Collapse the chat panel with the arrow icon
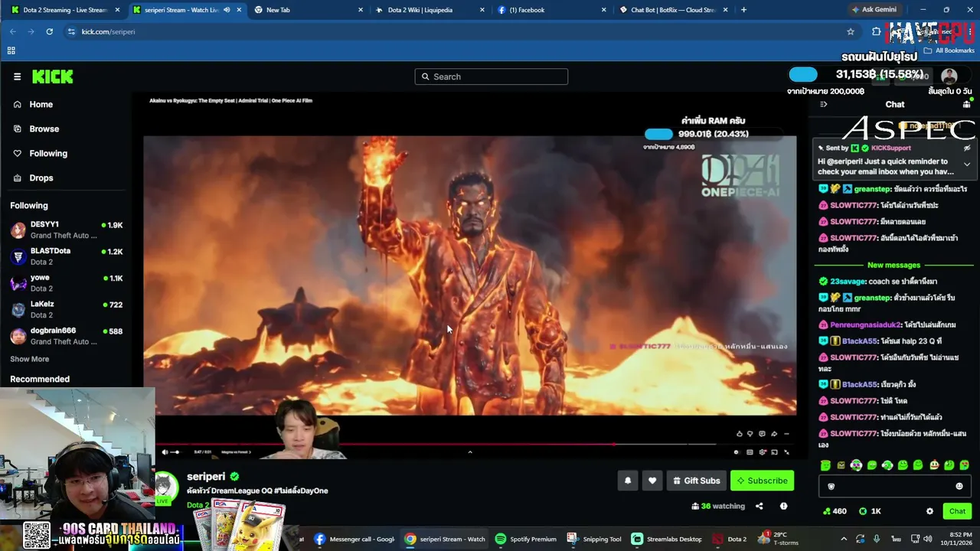Viewport: 980px width, 551px height. click(x=824, y=104)
